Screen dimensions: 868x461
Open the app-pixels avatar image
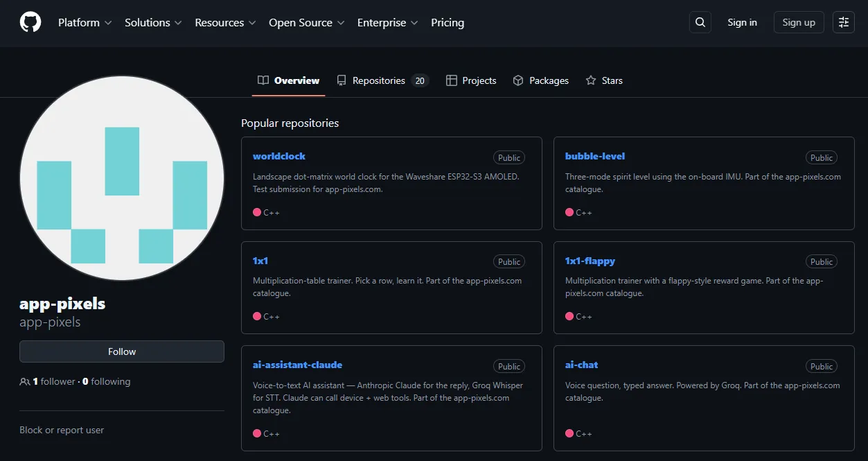point(122,178)
